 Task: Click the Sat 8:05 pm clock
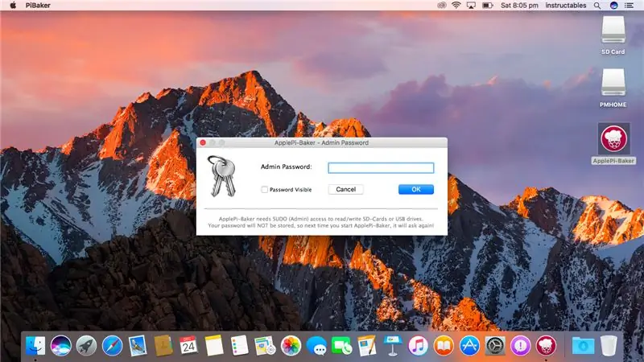tap(519, 6)
